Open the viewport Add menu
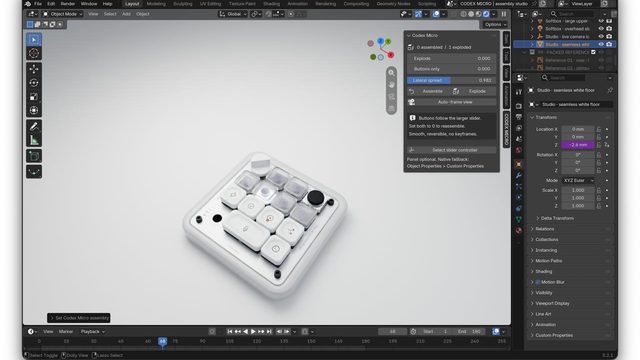 pos(127,14)
